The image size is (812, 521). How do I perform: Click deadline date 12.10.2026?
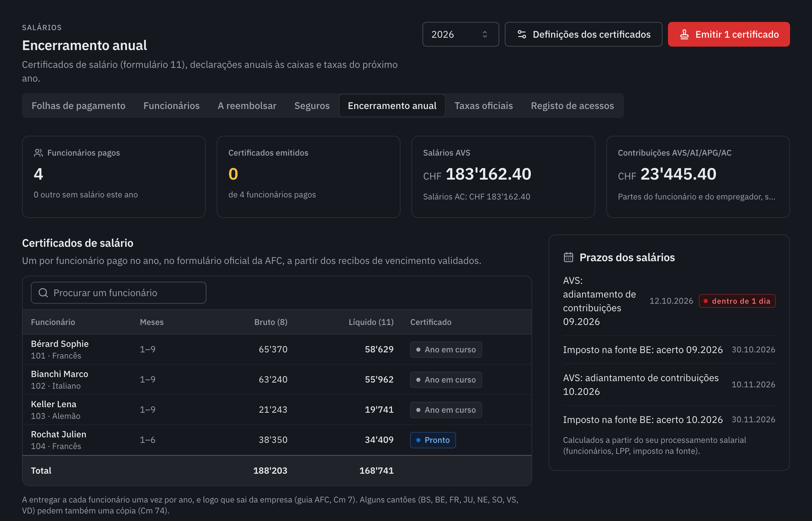click(671, 301)
